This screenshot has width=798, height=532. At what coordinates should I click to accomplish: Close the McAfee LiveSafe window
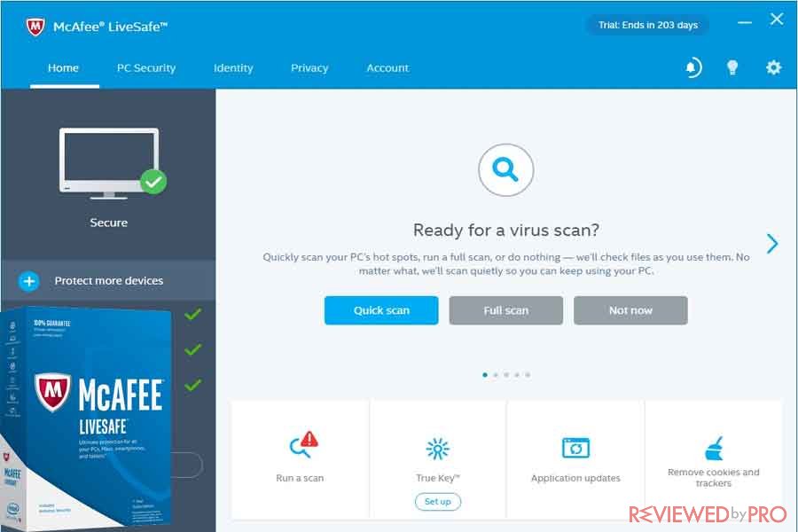[777, 20]
